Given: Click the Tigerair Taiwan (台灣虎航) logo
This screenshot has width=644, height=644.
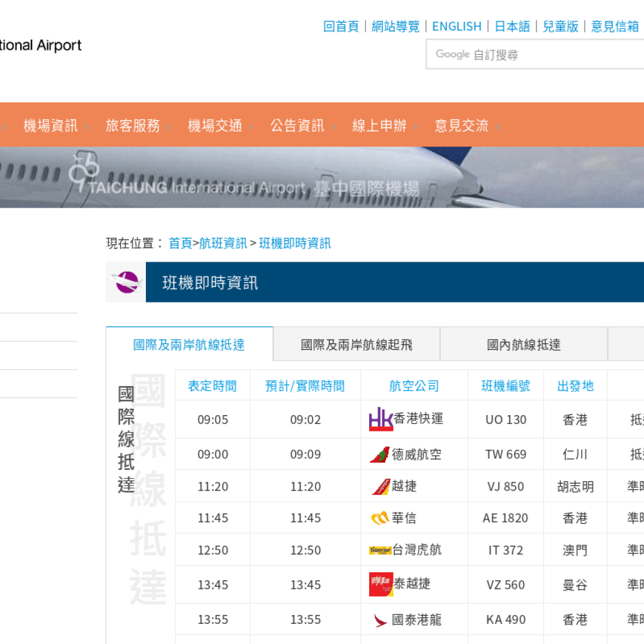Looking at the screenshot, I should 380,550.
